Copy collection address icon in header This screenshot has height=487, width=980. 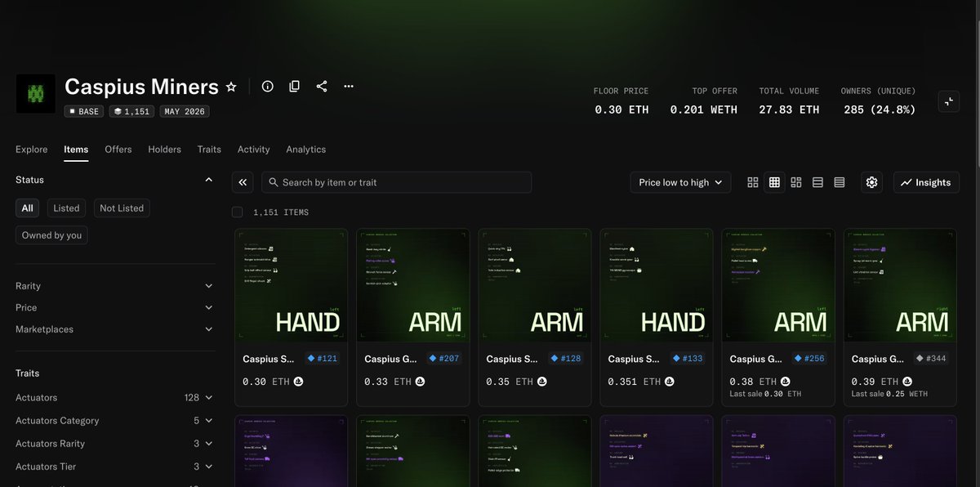point(295,87)
